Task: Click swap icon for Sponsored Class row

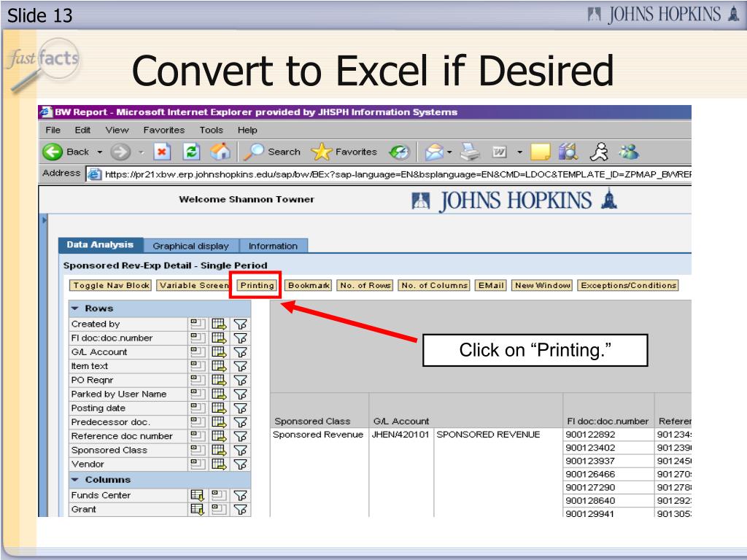Action: 219,450
